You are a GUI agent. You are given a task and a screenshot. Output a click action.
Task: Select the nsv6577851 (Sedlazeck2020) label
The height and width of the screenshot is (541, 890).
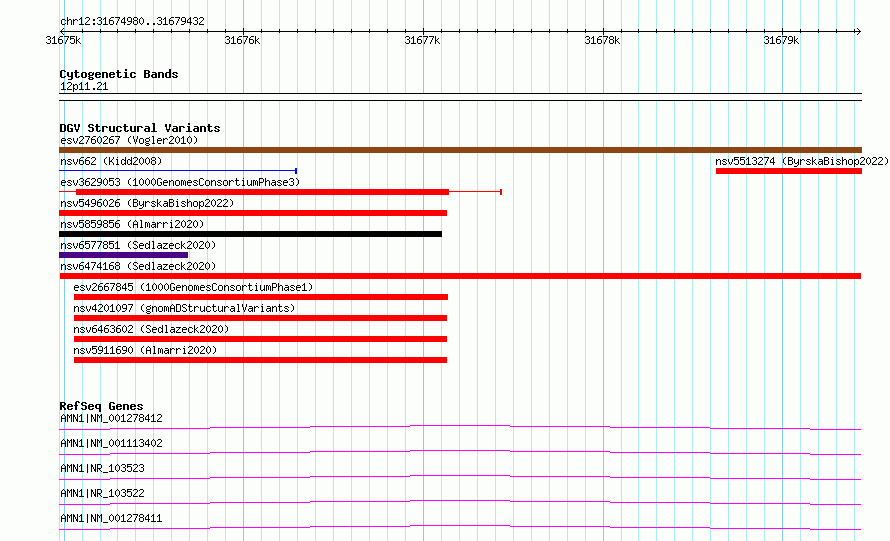[x=138, y=245]
